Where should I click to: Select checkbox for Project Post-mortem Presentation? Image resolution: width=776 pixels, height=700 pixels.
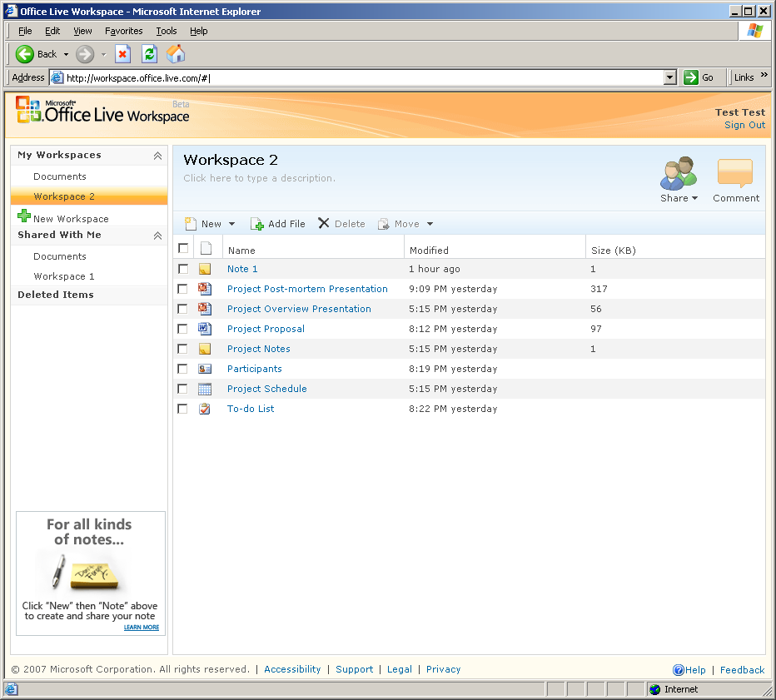click(x=182, y=289)
